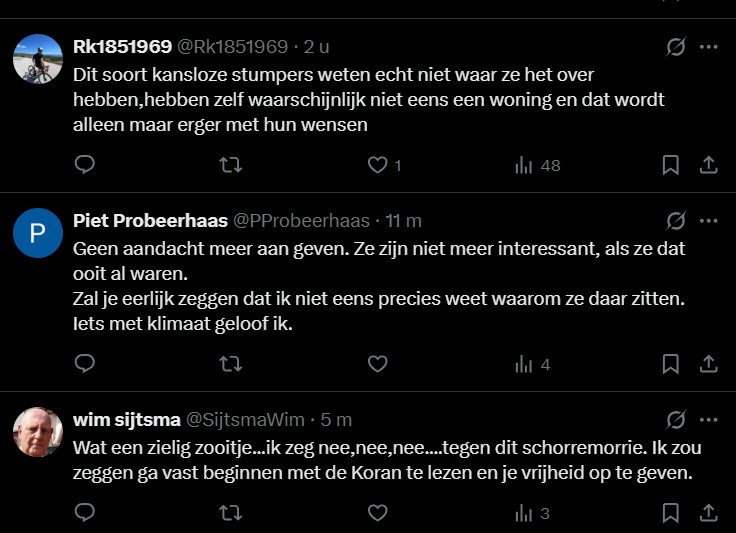Bookmark Rk1851969's tweet
Image resolution: width=736 pixels, height=533 pixels.
tap(671, 165)
